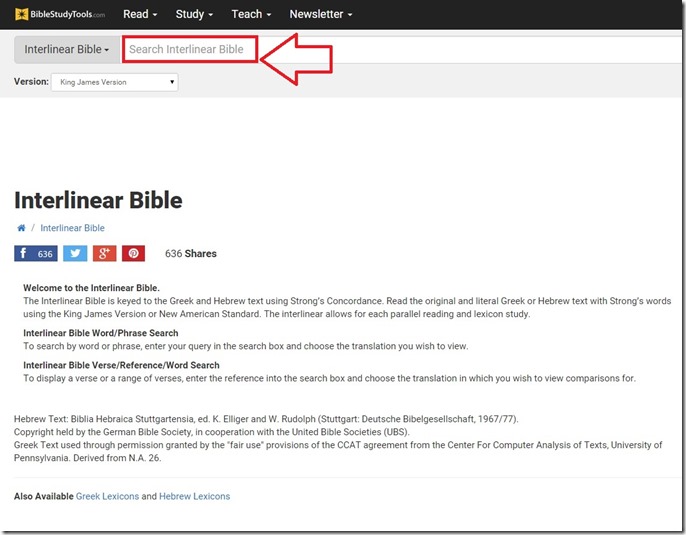The height and width of the screenshot is (535, 686).
Task: Click the Interlinear Bible Verse/Reference/Word Search heading
Action: click(x=121, y=365)
